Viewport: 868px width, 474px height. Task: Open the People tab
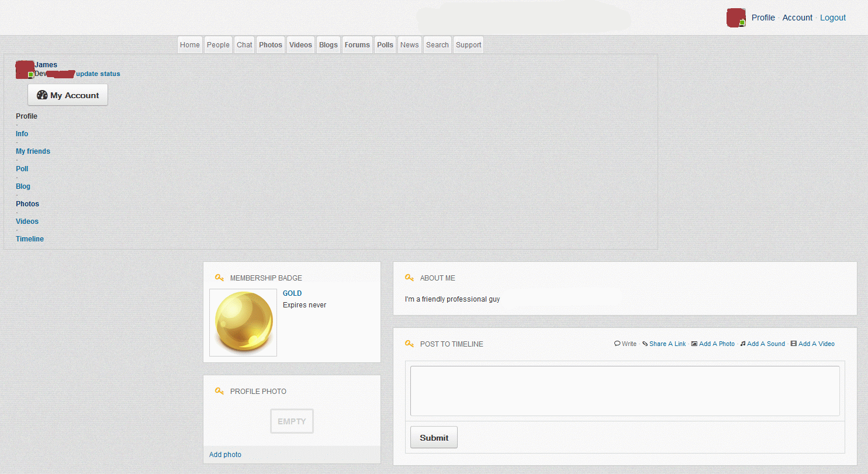(x=218, y=45)
